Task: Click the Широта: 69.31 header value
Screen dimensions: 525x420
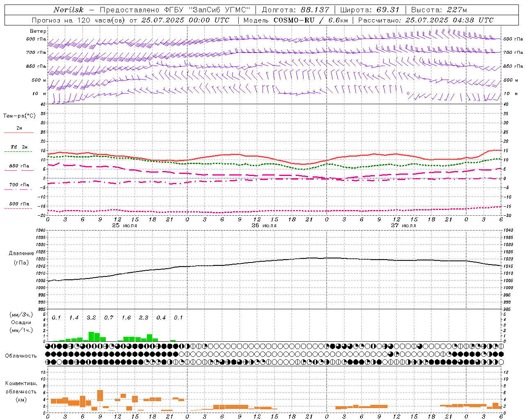Action: click(370, 10)
